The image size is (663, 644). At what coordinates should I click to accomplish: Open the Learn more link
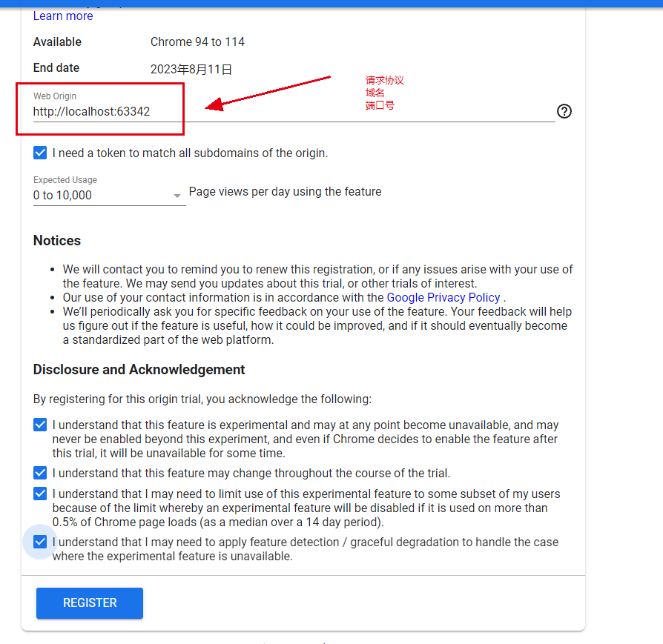pos(63,16)
